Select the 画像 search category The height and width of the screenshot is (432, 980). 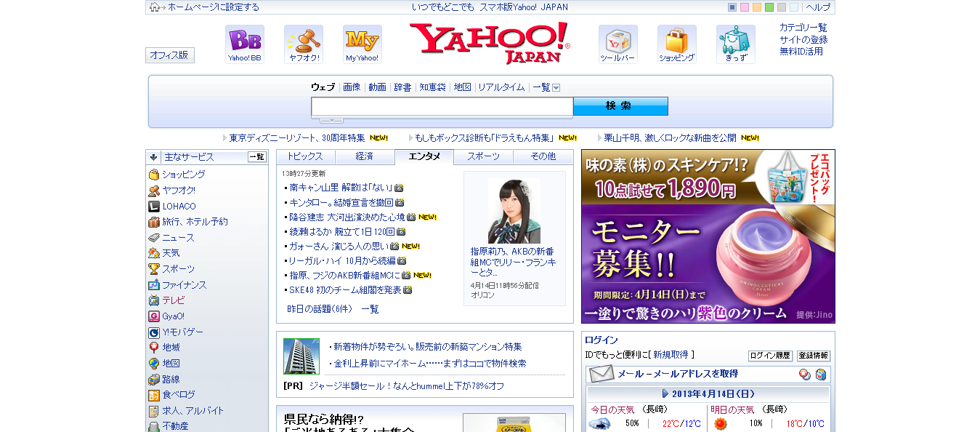click(x=352, y=87)
